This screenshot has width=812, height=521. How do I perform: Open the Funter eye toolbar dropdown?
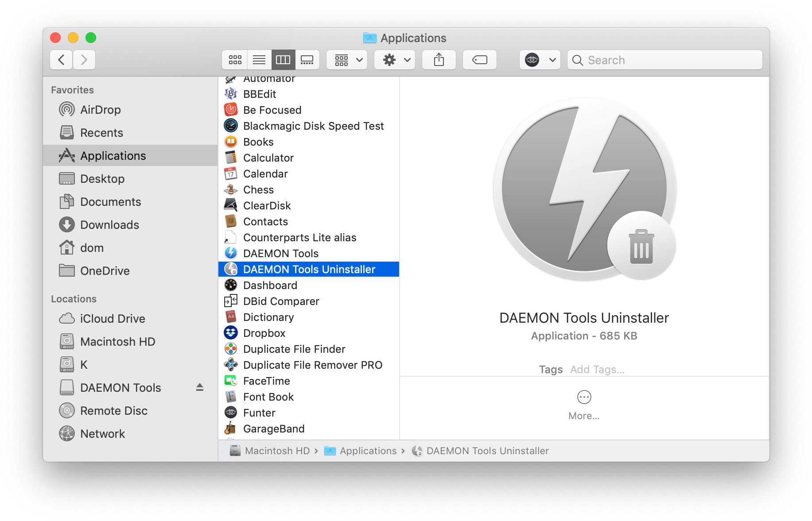[x=540, y=60]
